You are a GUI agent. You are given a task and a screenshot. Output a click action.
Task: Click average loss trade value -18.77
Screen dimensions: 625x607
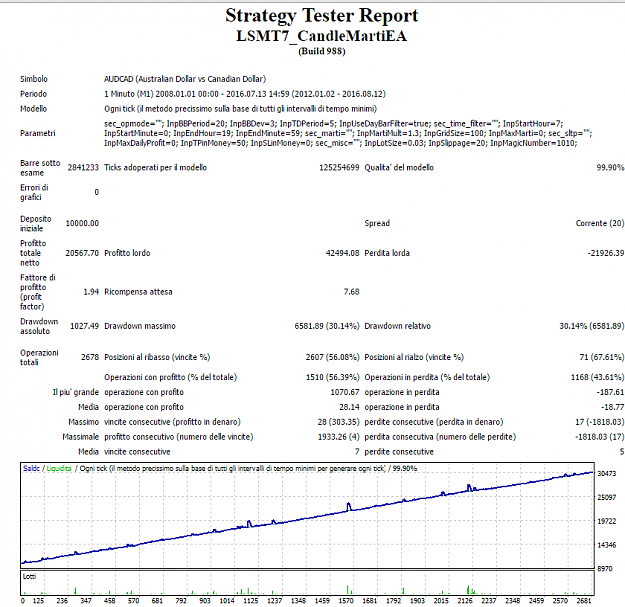click(x=613, y=407)
